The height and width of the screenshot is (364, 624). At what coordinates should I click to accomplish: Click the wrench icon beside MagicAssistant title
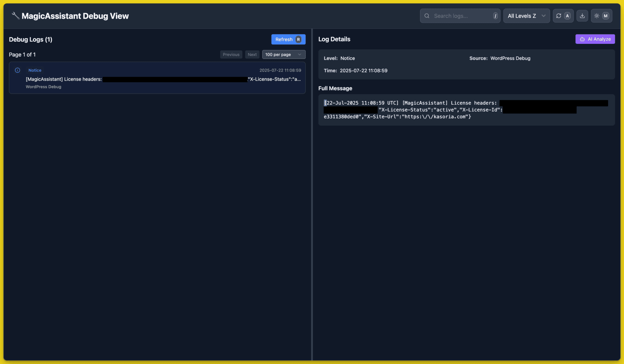click(x=15, y=16)
